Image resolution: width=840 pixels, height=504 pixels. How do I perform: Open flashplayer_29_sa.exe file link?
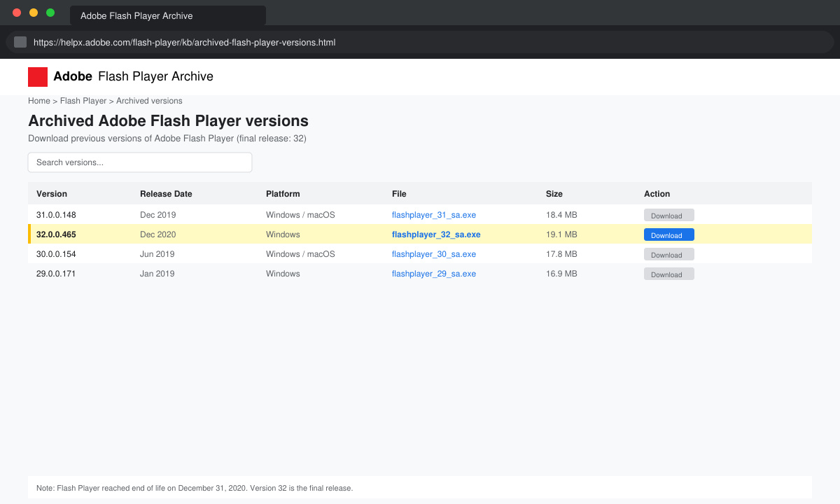tap(434, 274)
